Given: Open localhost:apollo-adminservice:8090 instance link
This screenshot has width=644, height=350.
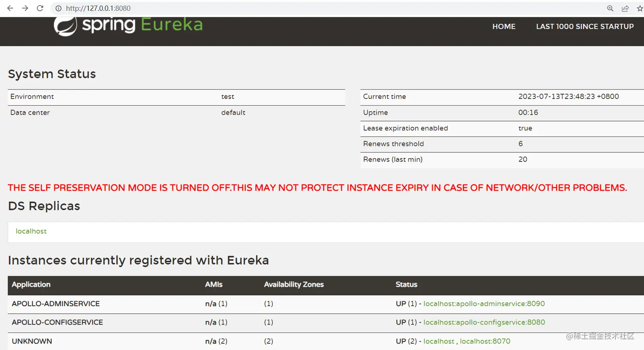Looking at the screenshot, I should pos(484,304).
